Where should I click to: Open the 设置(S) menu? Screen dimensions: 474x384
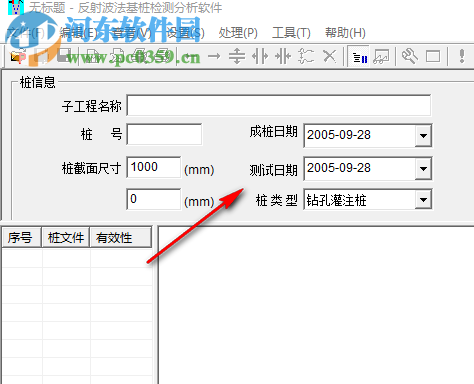[x=185, y=33]
